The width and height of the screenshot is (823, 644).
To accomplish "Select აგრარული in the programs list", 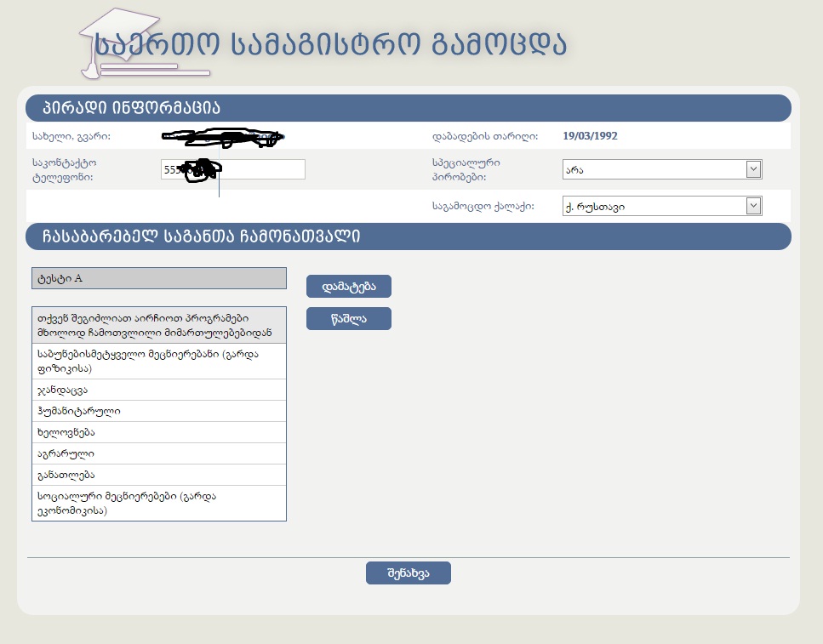I will click(159, 453).
